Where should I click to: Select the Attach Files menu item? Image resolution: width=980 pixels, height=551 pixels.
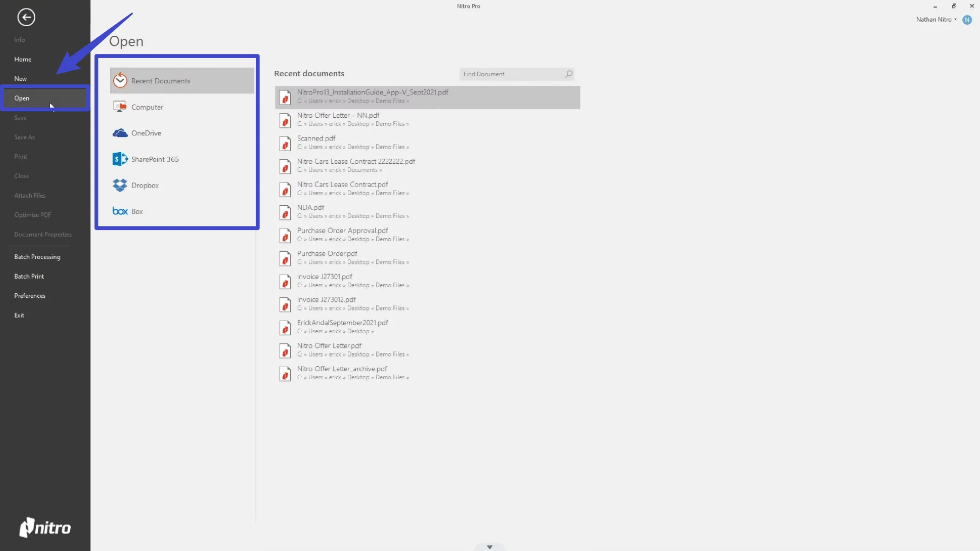[x=30, y=195]
